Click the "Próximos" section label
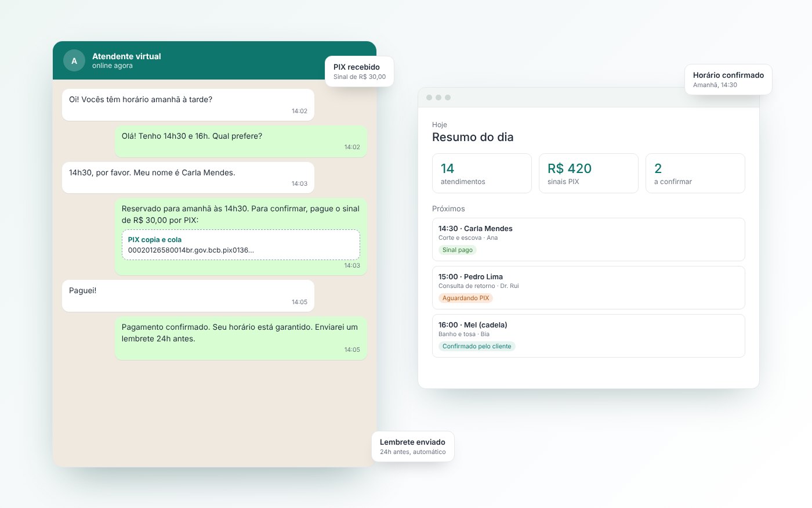812x508 pixels. [x=448, y=208]
